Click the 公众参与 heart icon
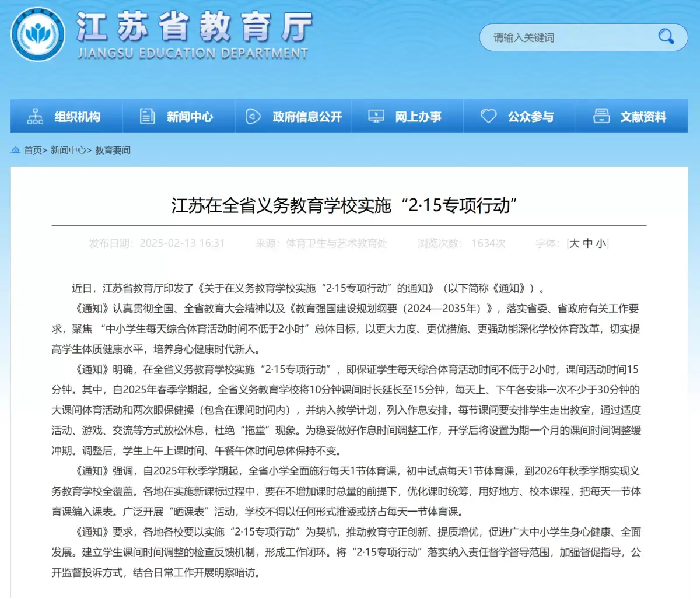Image resolution: width=700 pixels, height=598 pixels. [488, 117]
